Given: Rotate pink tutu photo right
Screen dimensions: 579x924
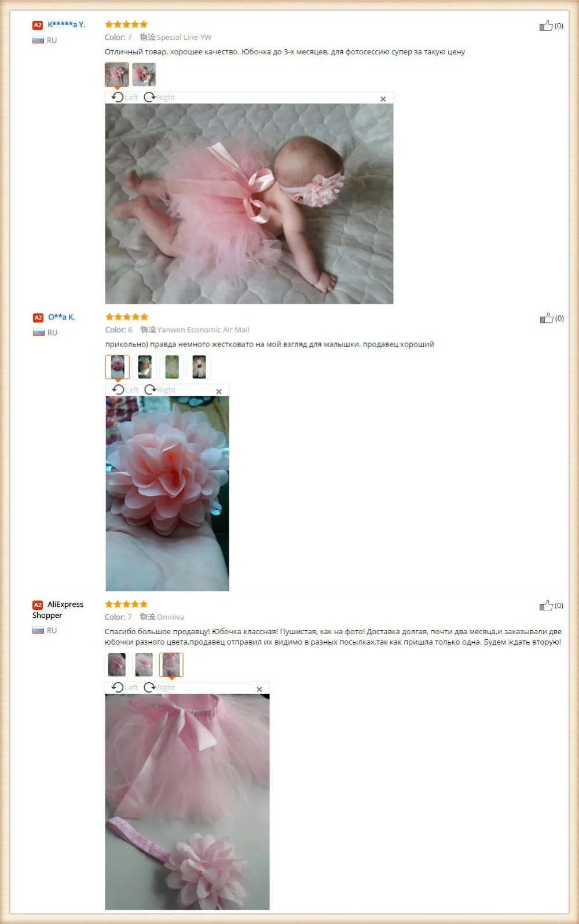Looking at the screenshot, I should click(x=159, y=687).
